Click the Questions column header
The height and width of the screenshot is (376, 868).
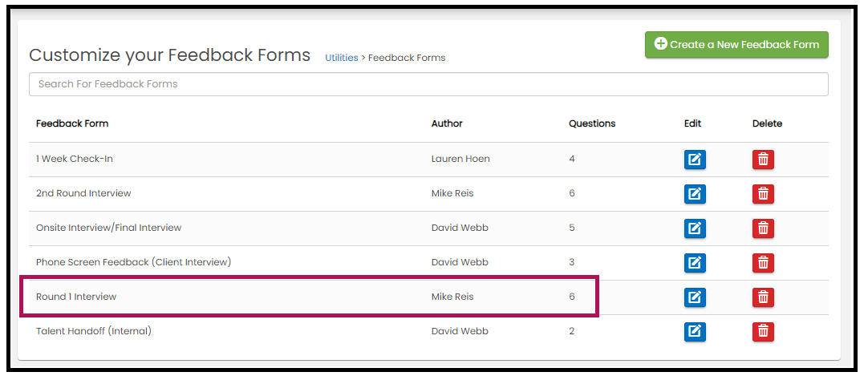pos(592,123)
